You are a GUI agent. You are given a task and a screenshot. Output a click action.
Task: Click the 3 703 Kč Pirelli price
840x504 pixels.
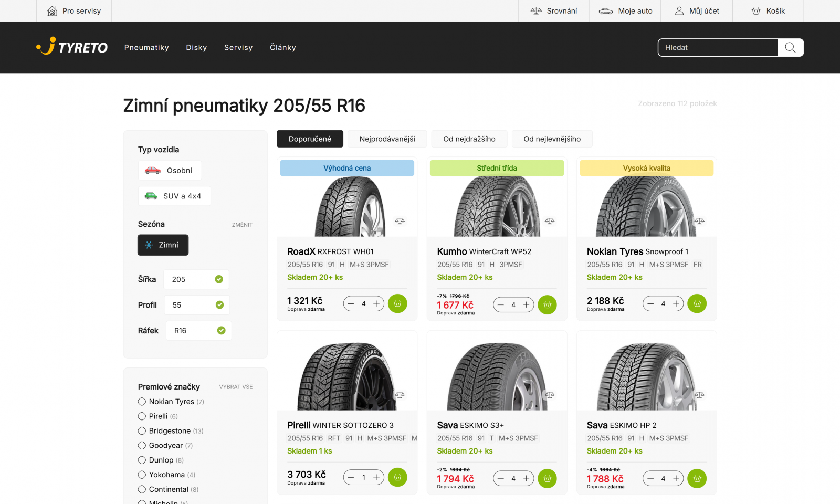pos(307,475)
